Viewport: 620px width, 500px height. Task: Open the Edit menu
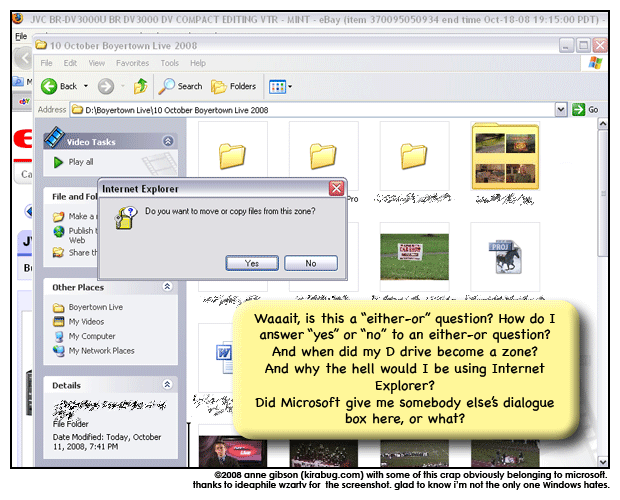[x=70, y=63]
